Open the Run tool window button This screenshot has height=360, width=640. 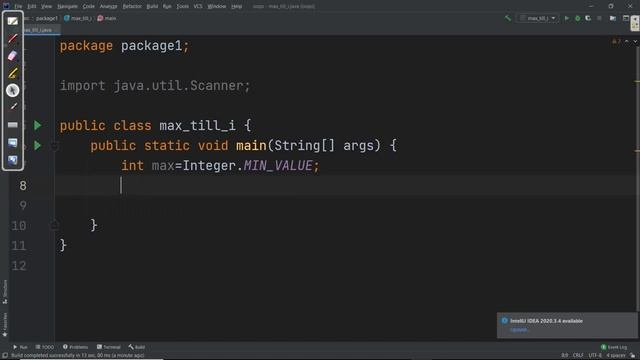[x=20, y=347]
